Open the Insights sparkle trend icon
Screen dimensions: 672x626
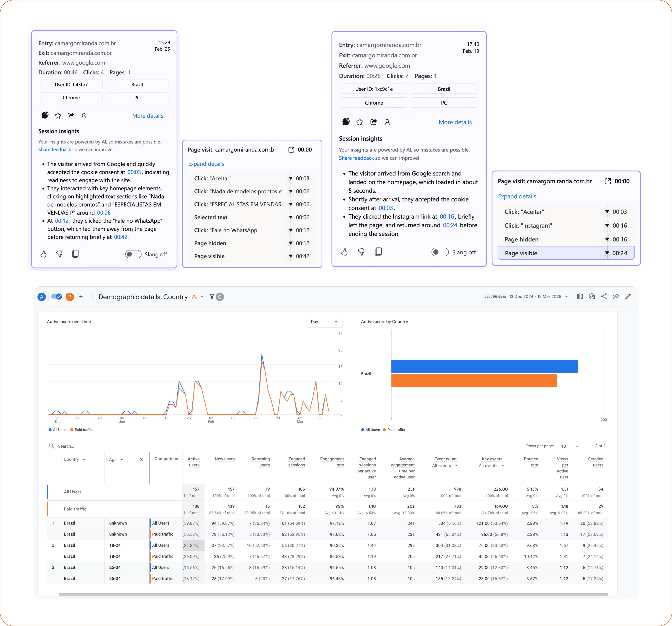[x=616, y=296]
